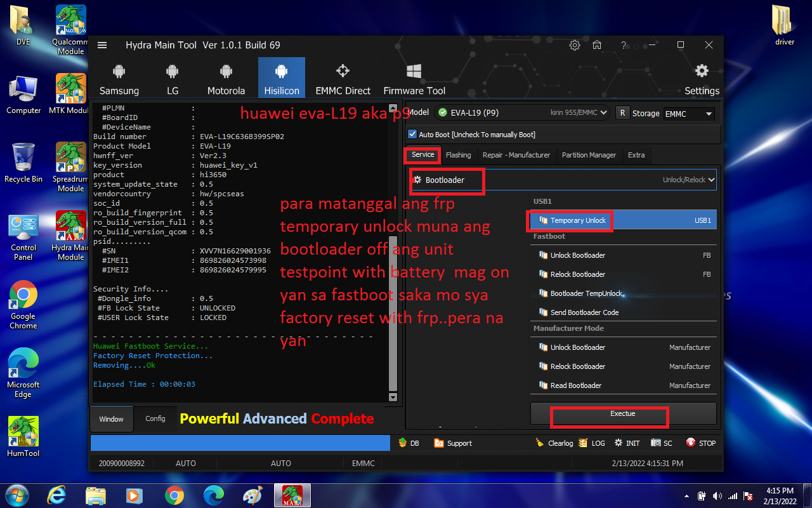Select Temporary Unlock USB1 option
Screen dimensions: 812x508
(624, 220)
